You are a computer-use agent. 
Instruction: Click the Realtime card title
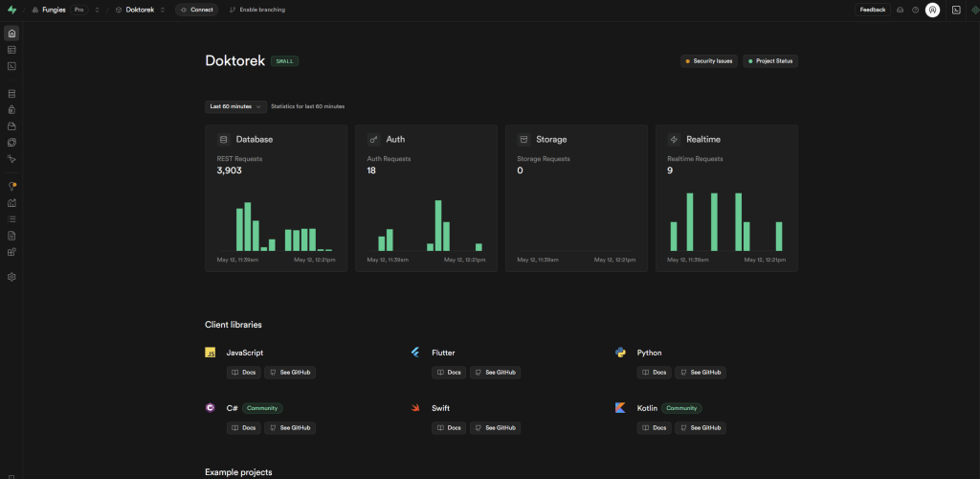point(703,140)
